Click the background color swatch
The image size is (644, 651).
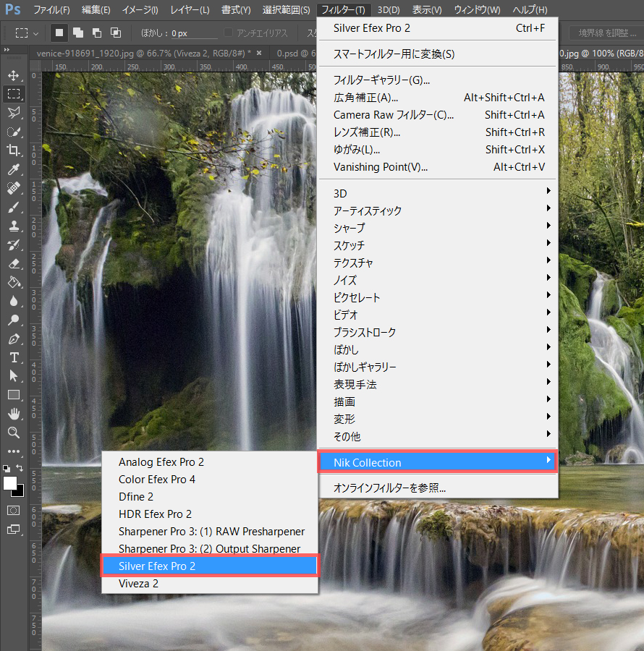tap(19, 493)
